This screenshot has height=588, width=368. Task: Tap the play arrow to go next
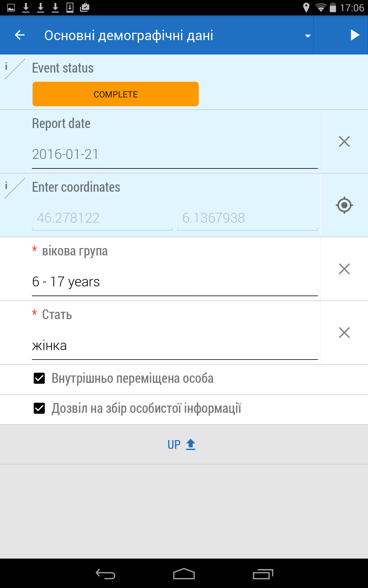tap(355, 35)
